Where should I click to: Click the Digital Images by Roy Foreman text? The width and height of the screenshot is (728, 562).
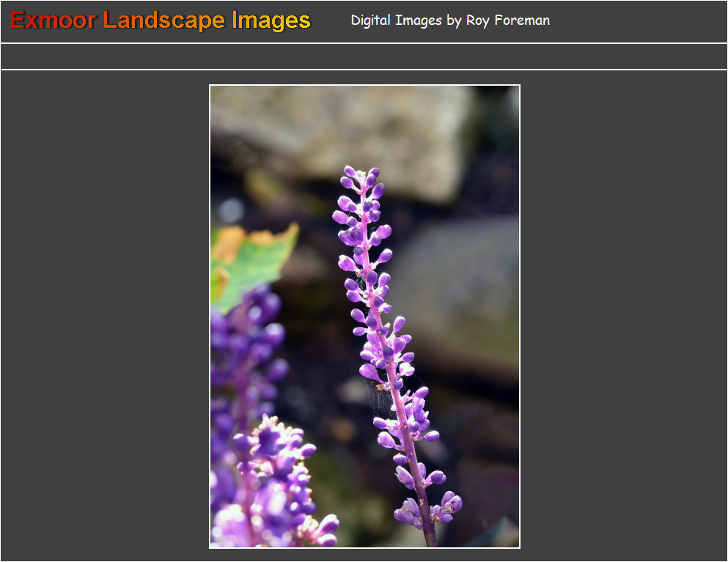click(x=450, y=20)
